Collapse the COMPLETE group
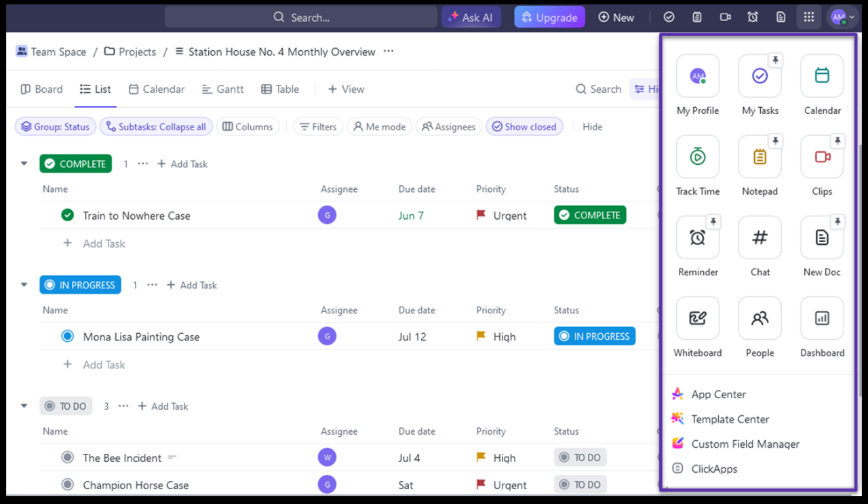The width and height of the screenshot is (868, 504). tap(24, 163)
